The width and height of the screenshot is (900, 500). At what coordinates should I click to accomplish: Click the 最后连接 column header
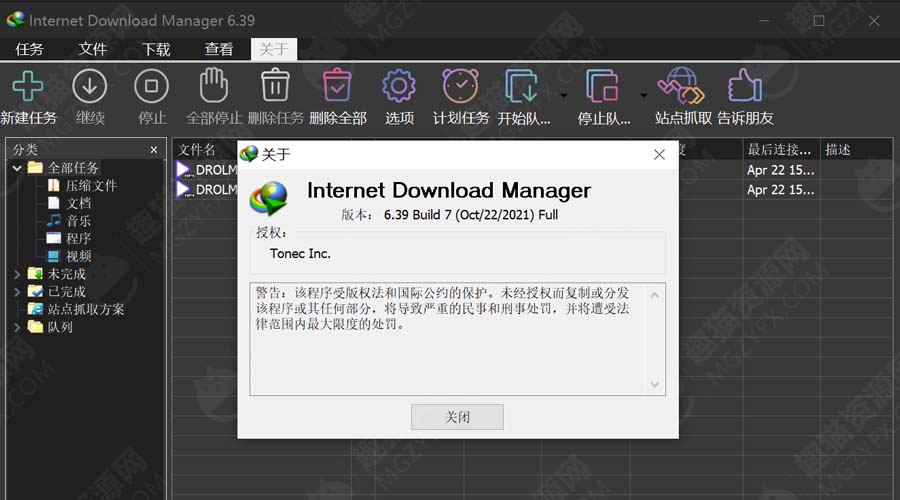click(x=781, y=150)
